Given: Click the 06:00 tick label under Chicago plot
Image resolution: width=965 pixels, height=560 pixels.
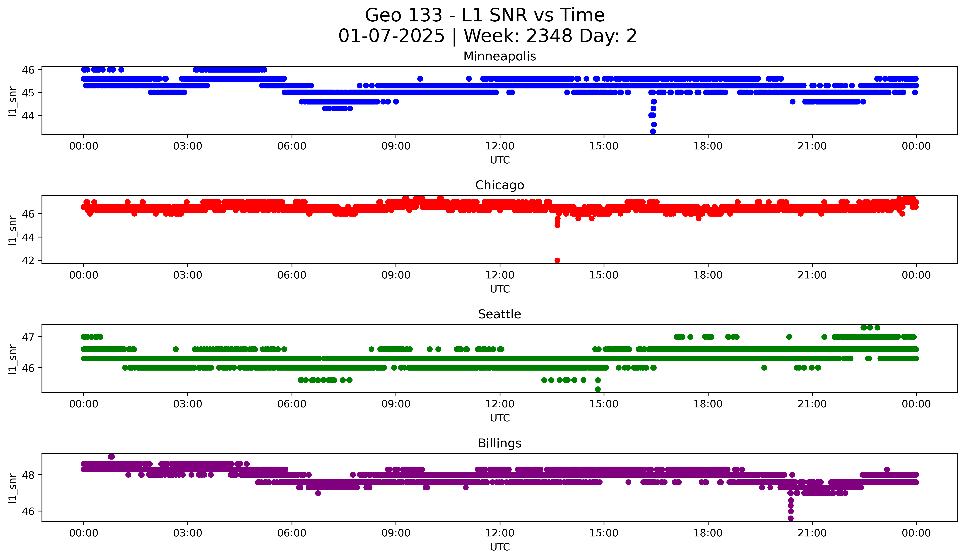Looking at the screenshot, I should point(291,275).
